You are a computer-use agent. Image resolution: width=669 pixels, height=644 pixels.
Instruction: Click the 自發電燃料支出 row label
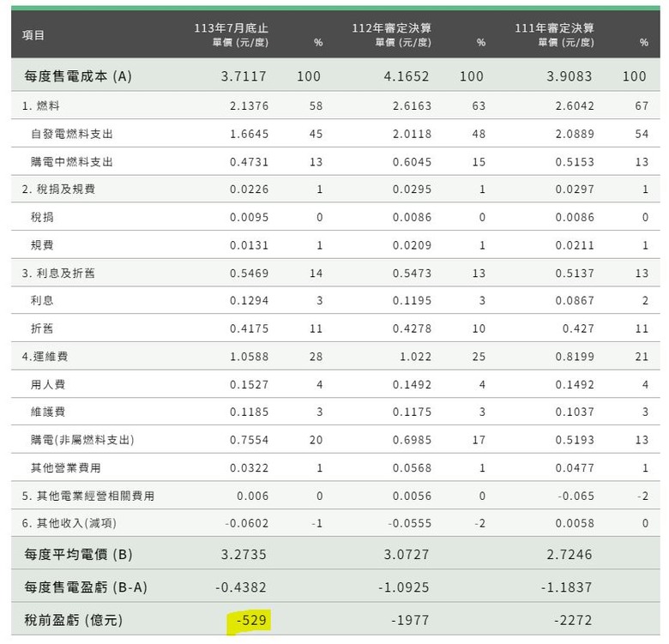pos(72,134)
